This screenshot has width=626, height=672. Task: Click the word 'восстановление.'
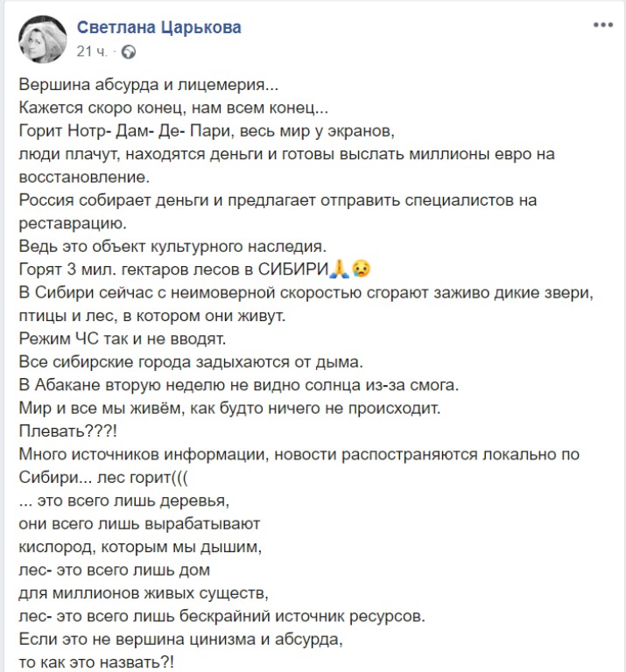(84, 177)
